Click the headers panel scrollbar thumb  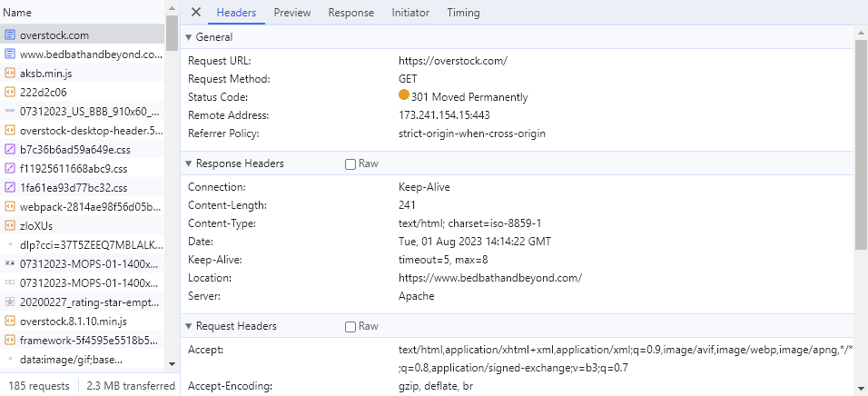(860, 144)
